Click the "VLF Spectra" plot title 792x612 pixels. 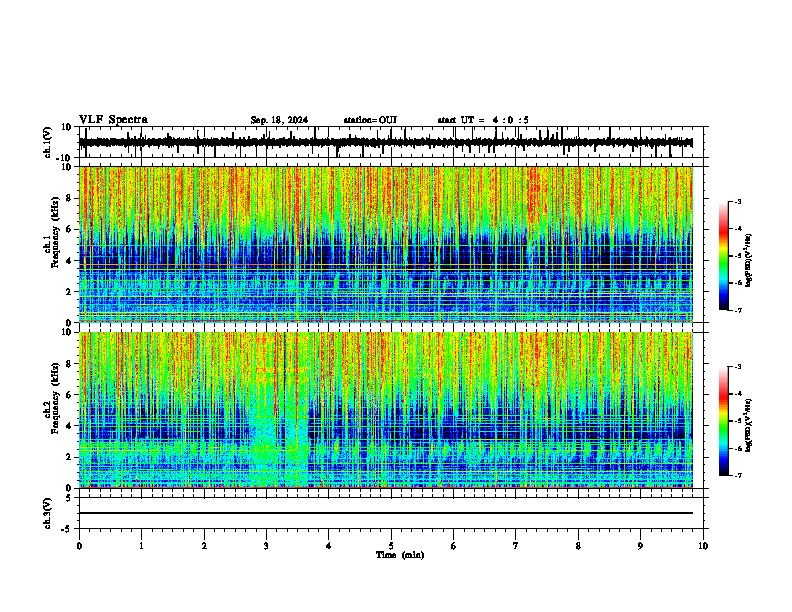click(x=113, y=120)
